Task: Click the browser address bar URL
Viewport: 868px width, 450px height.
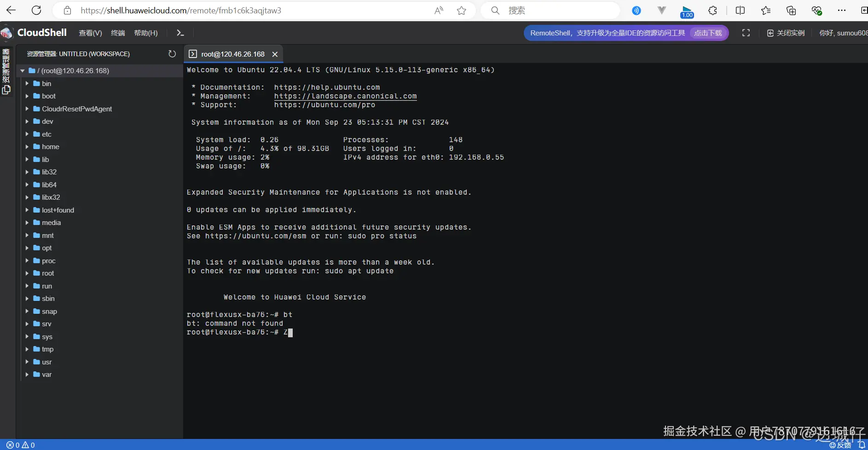Action: pyautogui.click(x=181, y=10)
